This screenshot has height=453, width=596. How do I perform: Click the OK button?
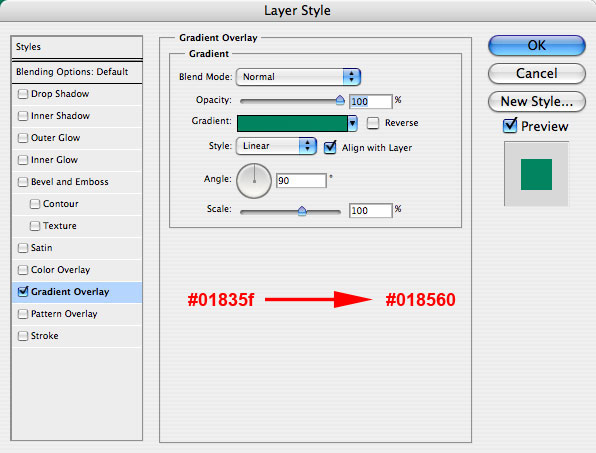536,46
